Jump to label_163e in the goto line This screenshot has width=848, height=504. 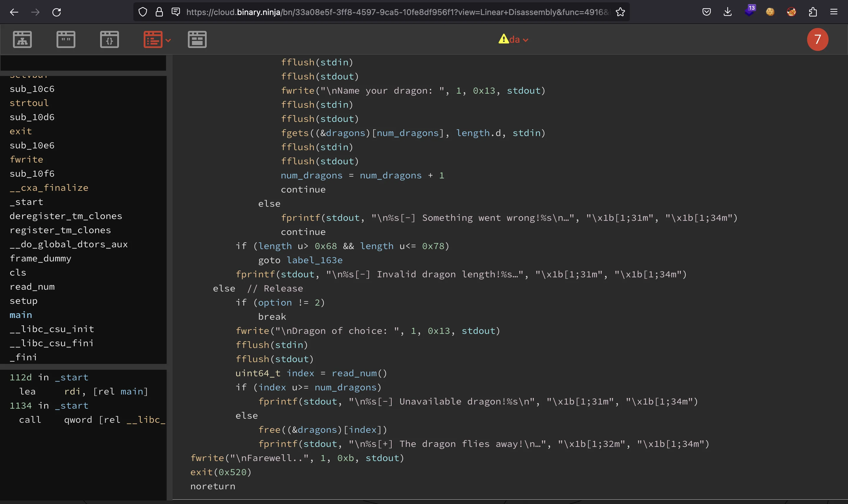pyautogui.click(x=314, y=260)
